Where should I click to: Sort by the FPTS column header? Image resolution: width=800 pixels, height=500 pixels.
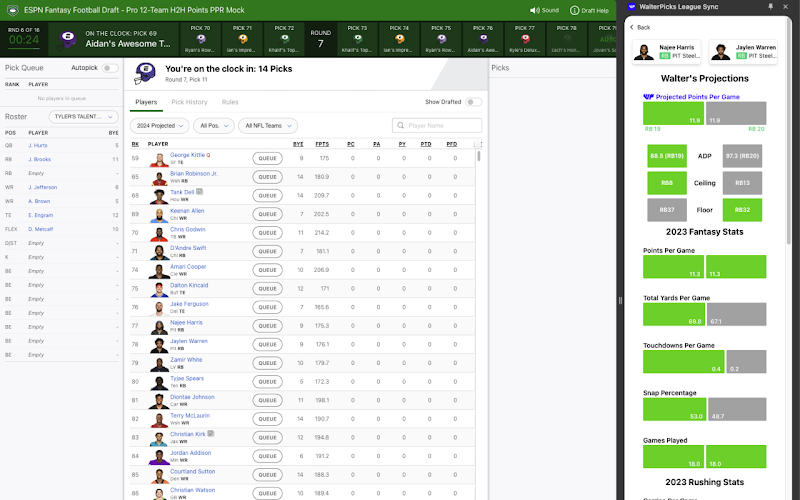click(322, 144)
